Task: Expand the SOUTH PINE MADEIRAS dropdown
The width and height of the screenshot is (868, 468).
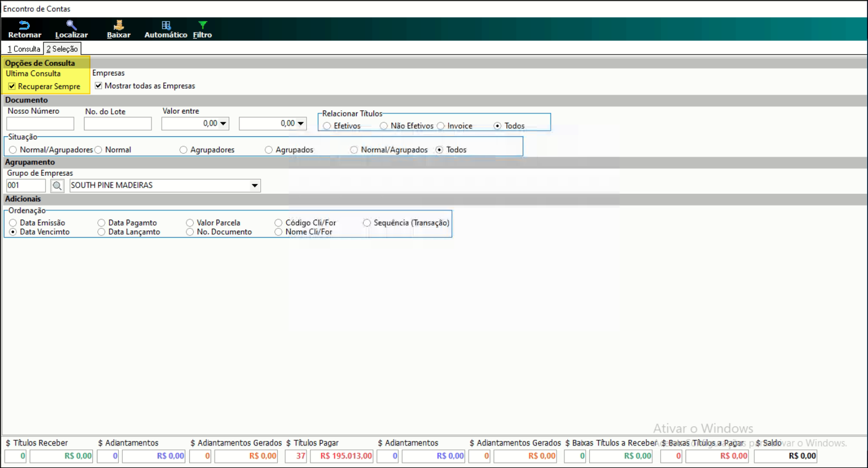Action: coord(255,185)
